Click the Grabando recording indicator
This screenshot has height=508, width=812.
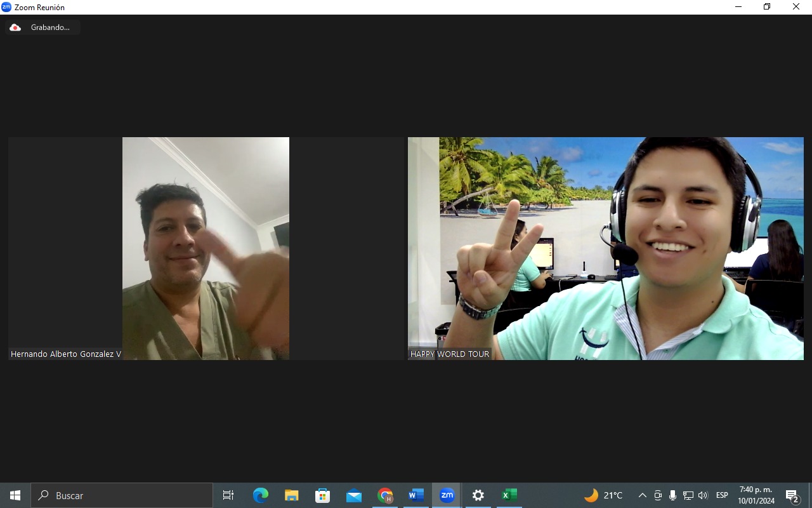43,27
